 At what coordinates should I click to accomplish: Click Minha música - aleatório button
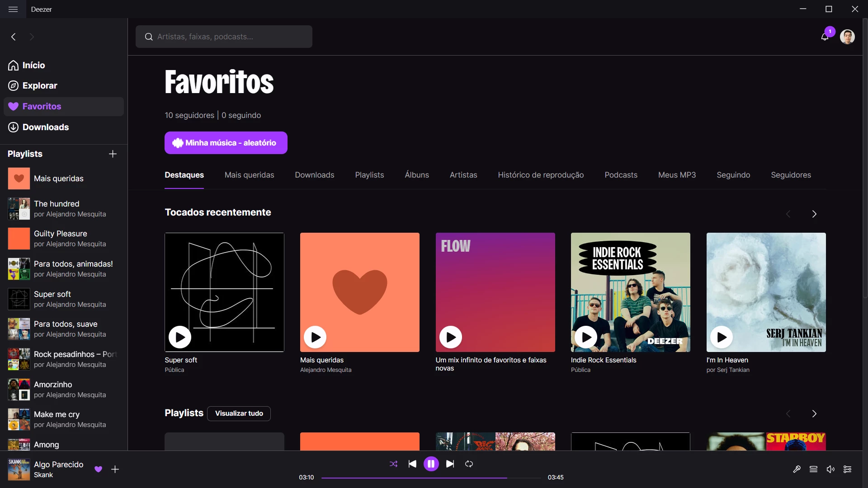tap(226, 143)
